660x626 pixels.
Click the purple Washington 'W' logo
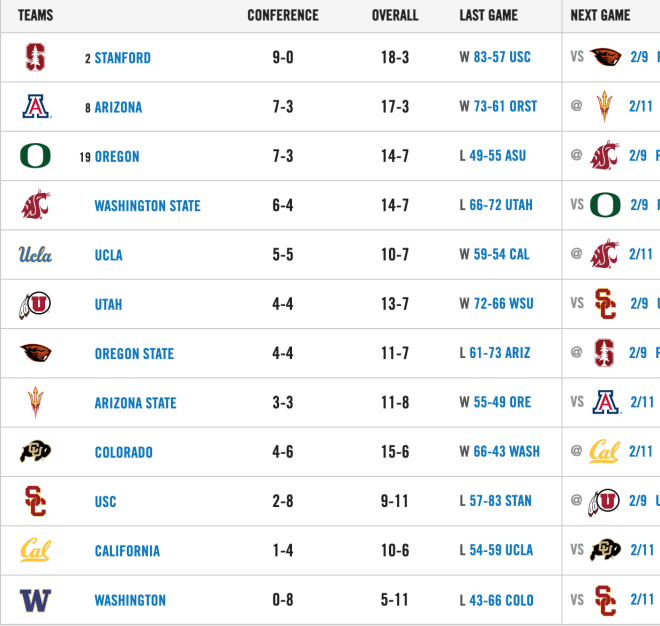pos(35,600)
